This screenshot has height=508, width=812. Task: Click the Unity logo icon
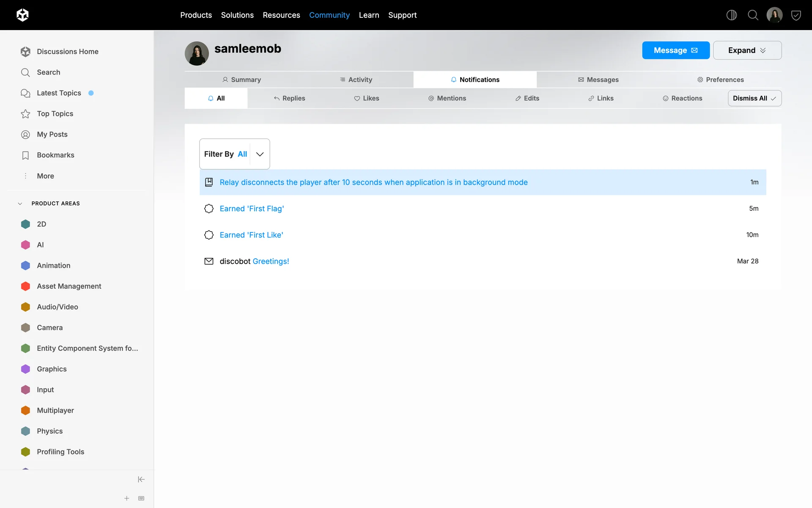[x=22, y=15]
